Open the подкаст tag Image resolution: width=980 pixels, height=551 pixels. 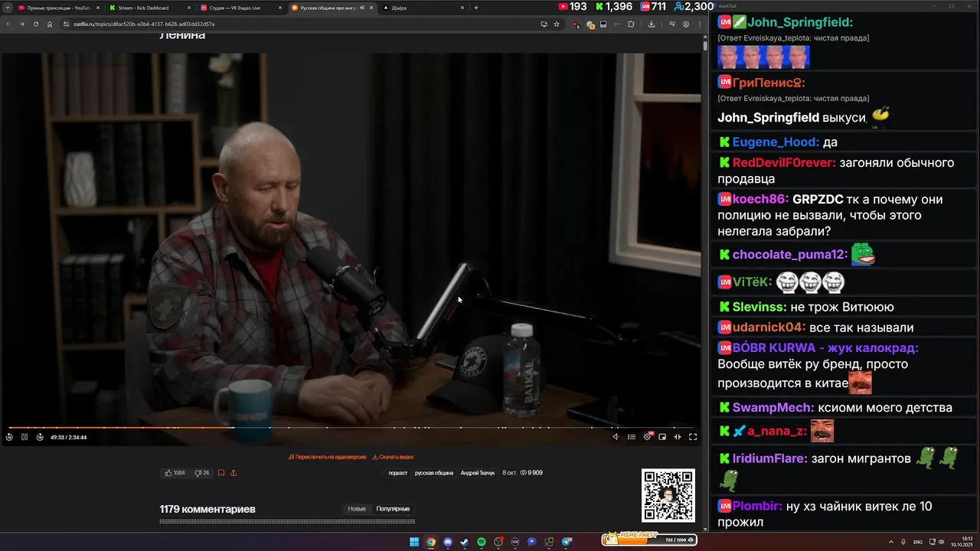[398, 473]
